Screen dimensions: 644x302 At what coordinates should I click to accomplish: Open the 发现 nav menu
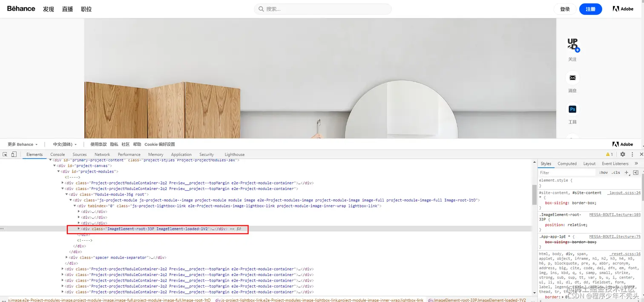coord(49,9)
